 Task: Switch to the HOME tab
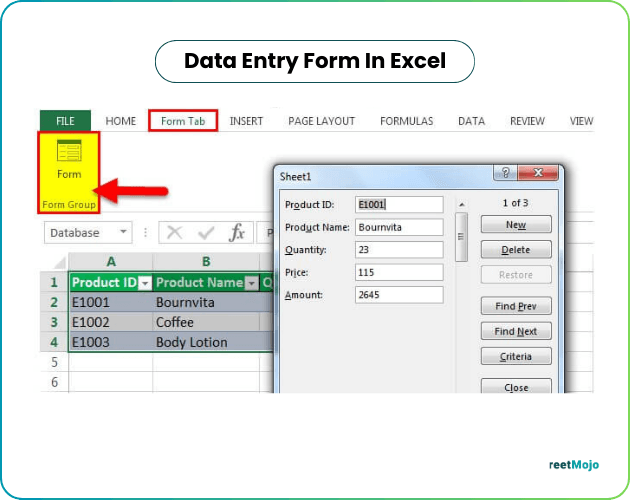click(121, 121)
